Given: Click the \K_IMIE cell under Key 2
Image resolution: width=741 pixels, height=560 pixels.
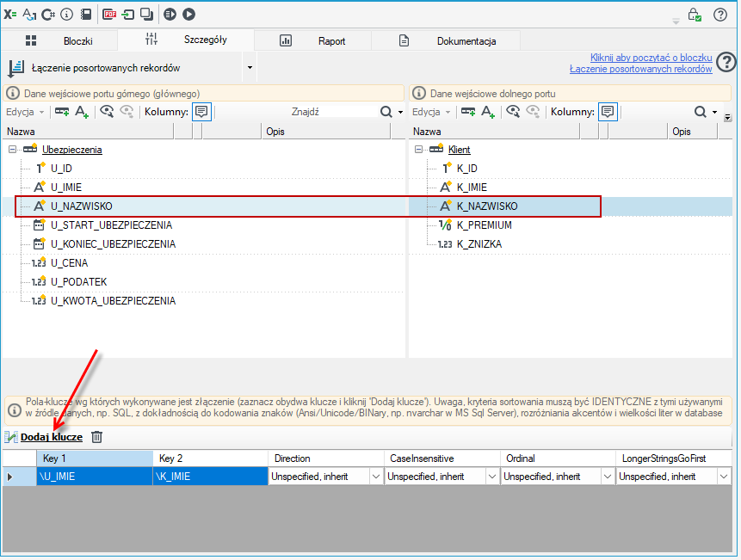Looking at the screenshot, I should (x=210, y=477).
